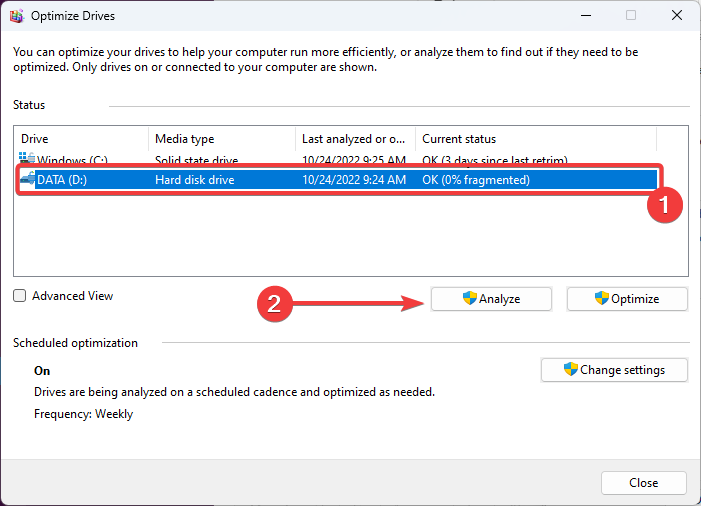Click the DATA (D:) hard disk icon

(x=27, y=178)
